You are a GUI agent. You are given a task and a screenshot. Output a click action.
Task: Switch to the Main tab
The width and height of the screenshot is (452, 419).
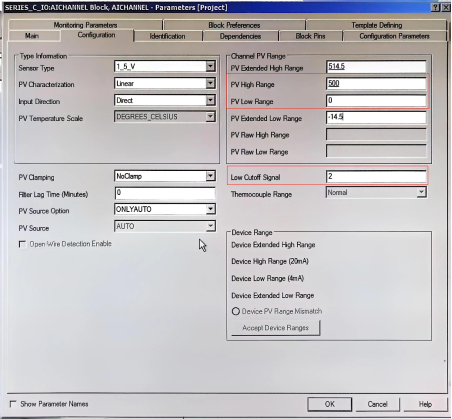point(32,36)
